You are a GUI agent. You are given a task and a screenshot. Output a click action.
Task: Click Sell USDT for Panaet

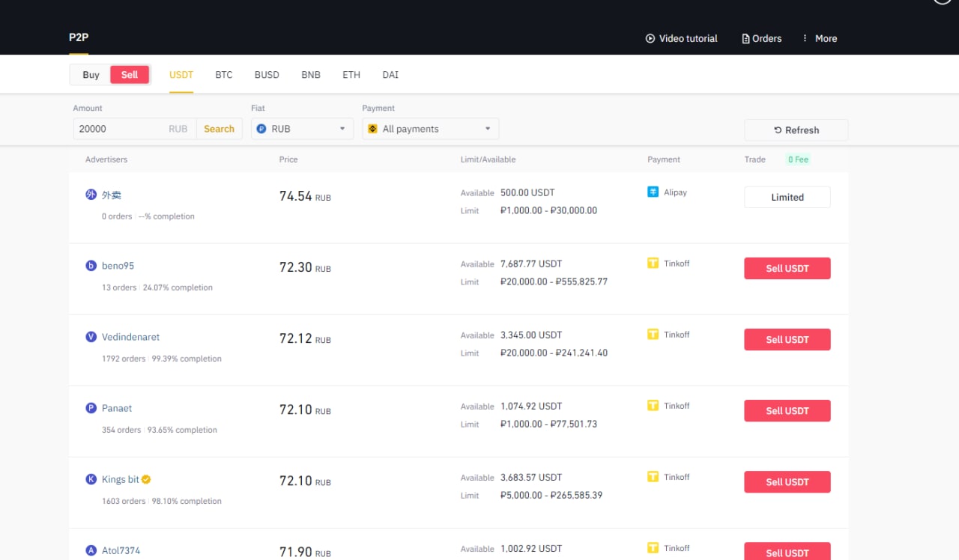pyautogui.click(x=787, y=410)
